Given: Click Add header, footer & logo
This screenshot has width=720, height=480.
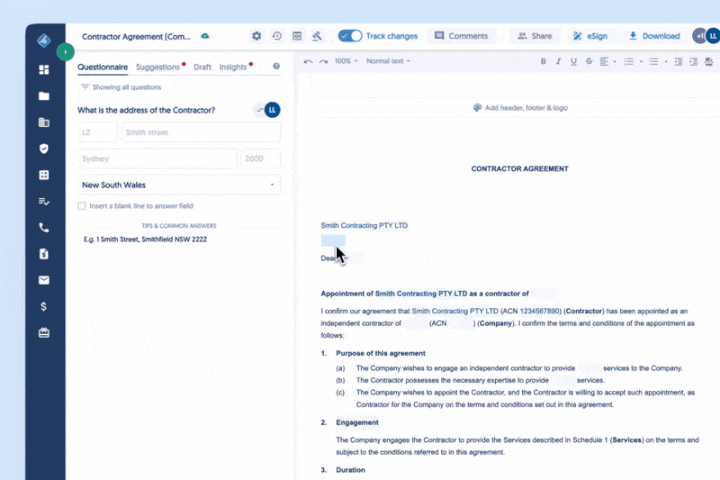Looking at the screenshot, I should point(520,108).
